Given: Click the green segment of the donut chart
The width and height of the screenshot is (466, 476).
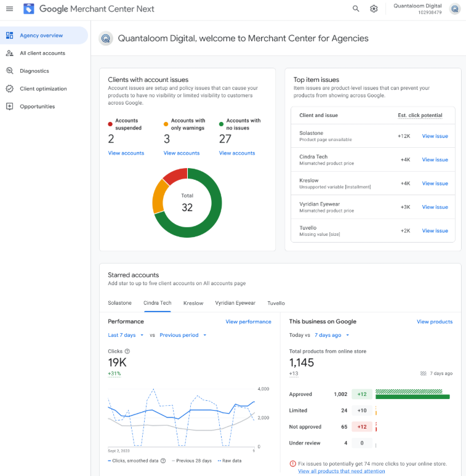Looking at the screenshot, I should (x=212, y=219).
